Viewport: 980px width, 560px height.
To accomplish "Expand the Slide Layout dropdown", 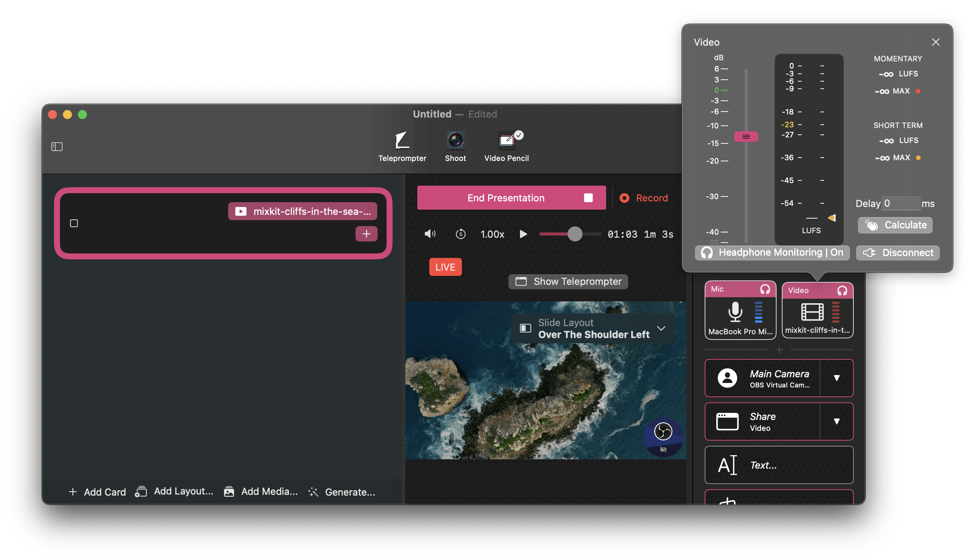I will coord(661,328).
